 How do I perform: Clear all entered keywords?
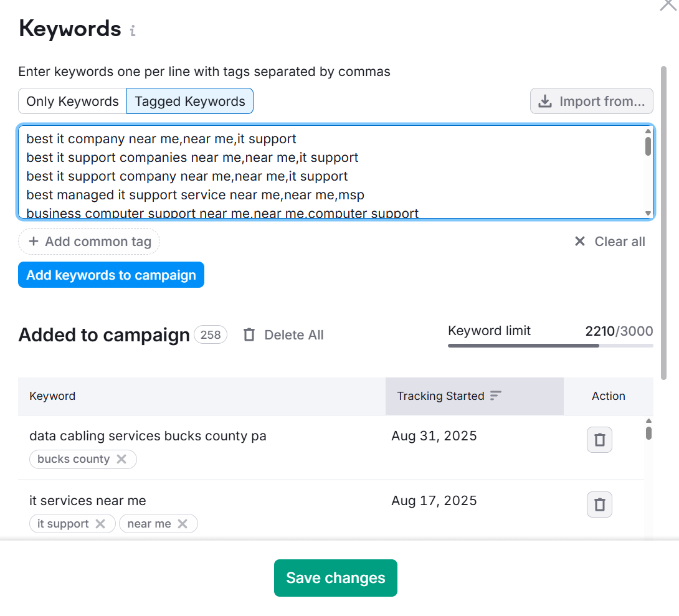pyautogui.click(x=610, y=242)
